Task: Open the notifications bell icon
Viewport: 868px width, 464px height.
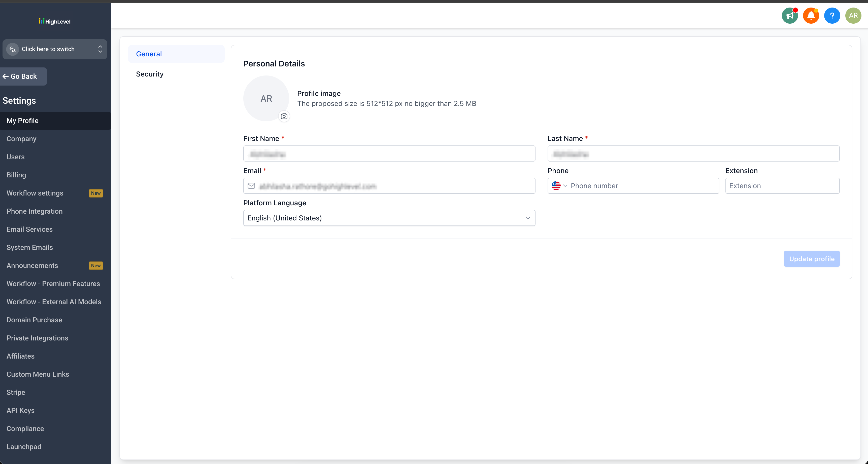Action: (x=811, y=16)
